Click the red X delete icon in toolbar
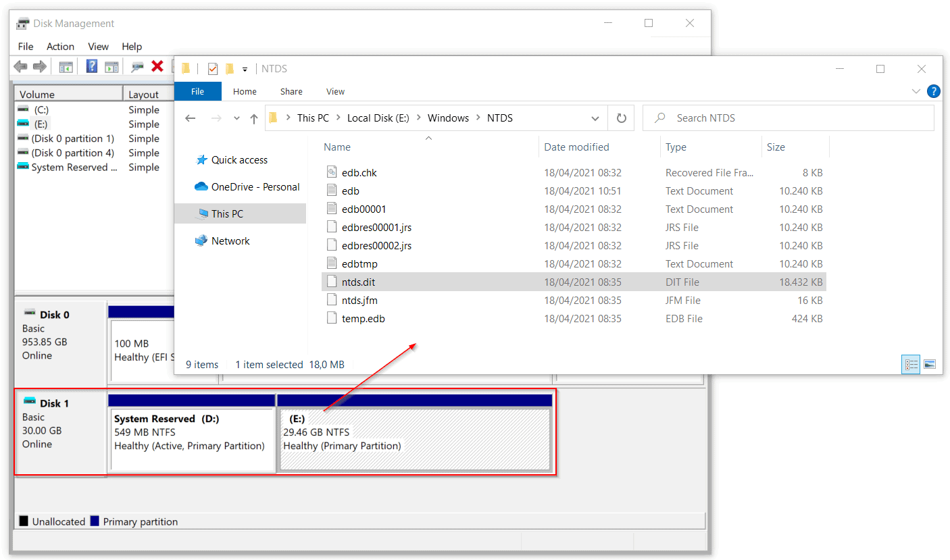Screen dimensions: 950x560 157,66
